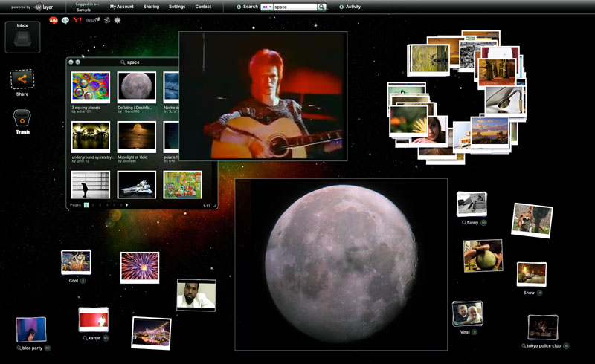Open the night city lights photo
The height and width of the screenshot is (364, 595).
(x=151, y=334)
